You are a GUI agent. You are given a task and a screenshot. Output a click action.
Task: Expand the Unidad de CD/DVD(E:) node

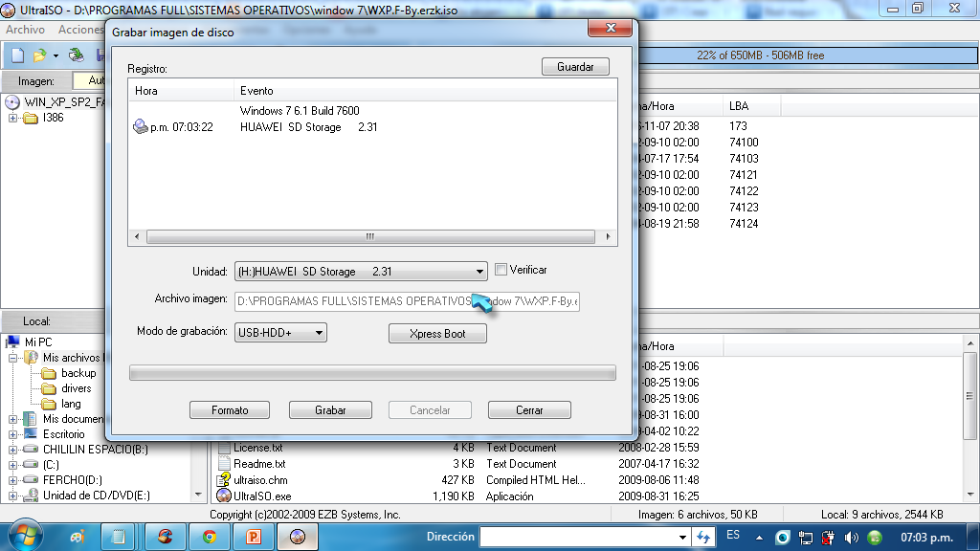[x=12, y=496]
